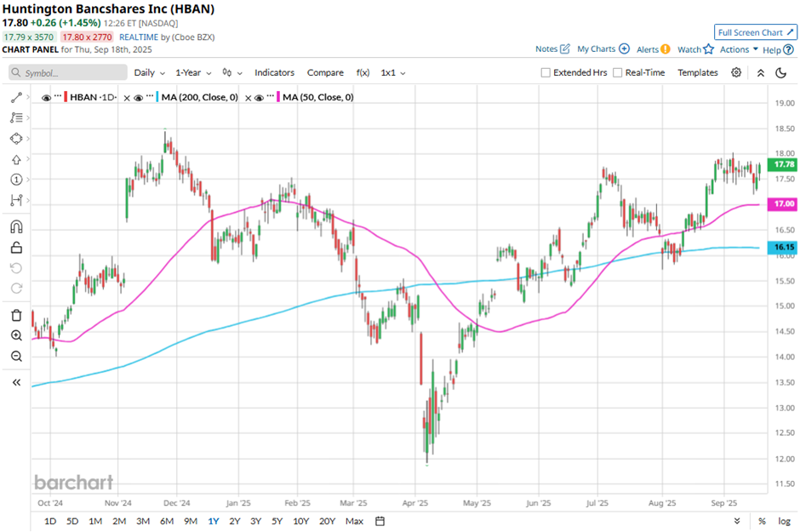Toggle the lock drawings padlock
The image size is (800, 532).
point(16,248)
